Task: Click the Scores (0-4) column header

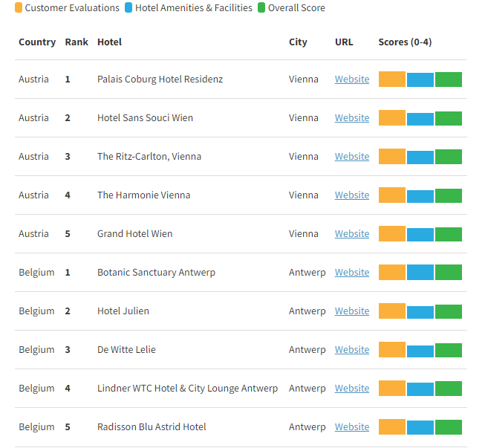Action: click(x=405, y=42)
